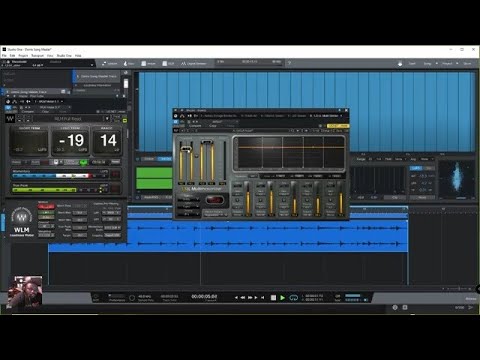Open the View menu
Screen dimensions: 480x360
(50, 56)
